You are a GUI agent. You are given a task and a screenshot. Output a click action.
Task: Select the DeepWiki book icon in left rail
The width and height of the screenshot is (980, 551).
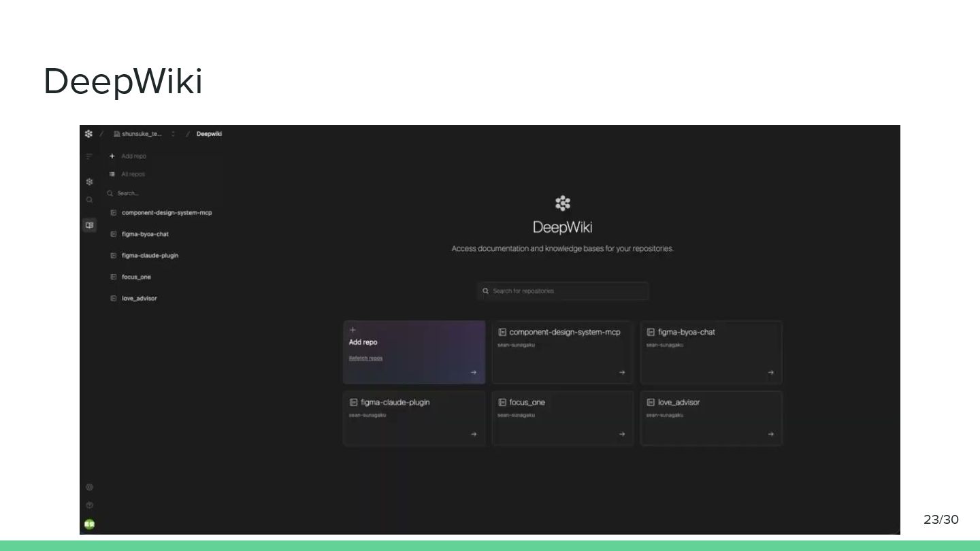pyautogui.click(x=89, y=224)
